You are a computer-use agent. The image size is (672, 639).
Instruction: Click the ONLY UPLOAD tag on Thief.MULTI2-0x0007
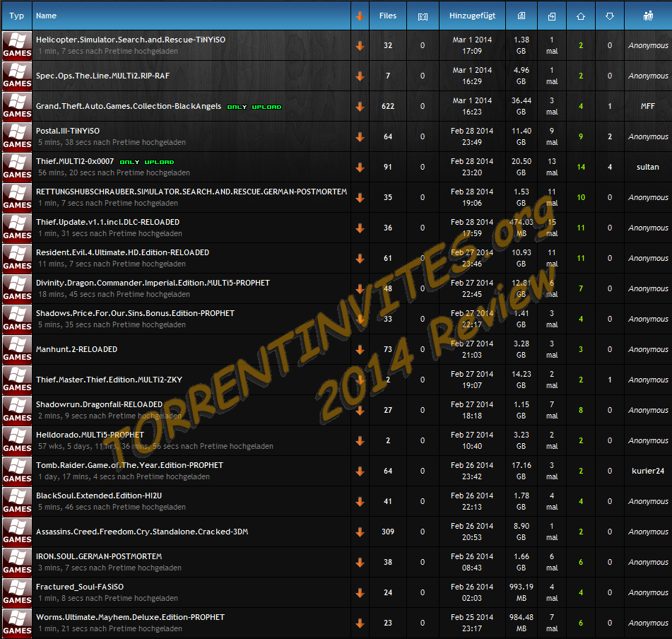147,162
